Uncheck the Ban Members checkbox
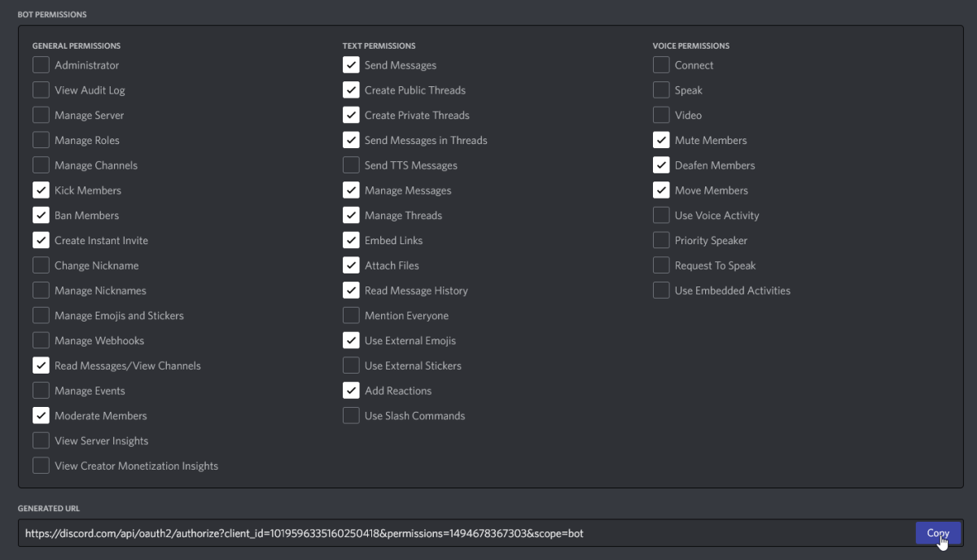The width and height of the screenshot is (977, 560). tap(41, 215)
